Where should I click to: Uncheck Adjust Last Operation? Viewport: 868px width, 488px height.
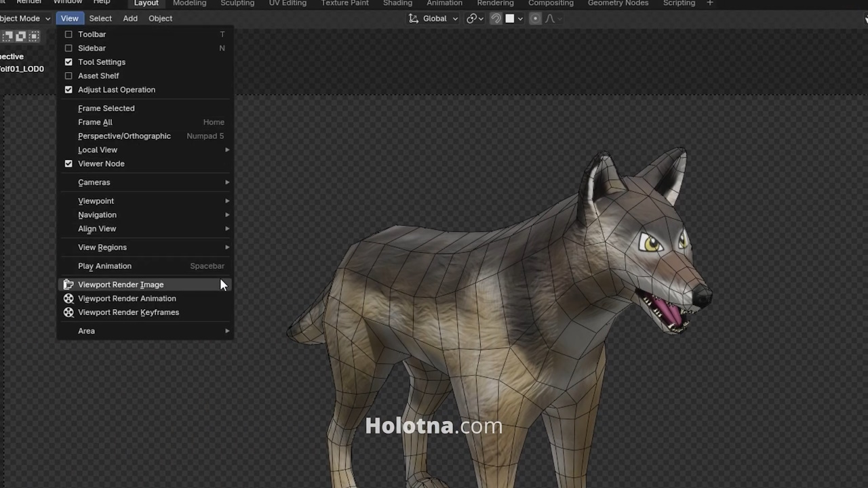coord(68,89)
